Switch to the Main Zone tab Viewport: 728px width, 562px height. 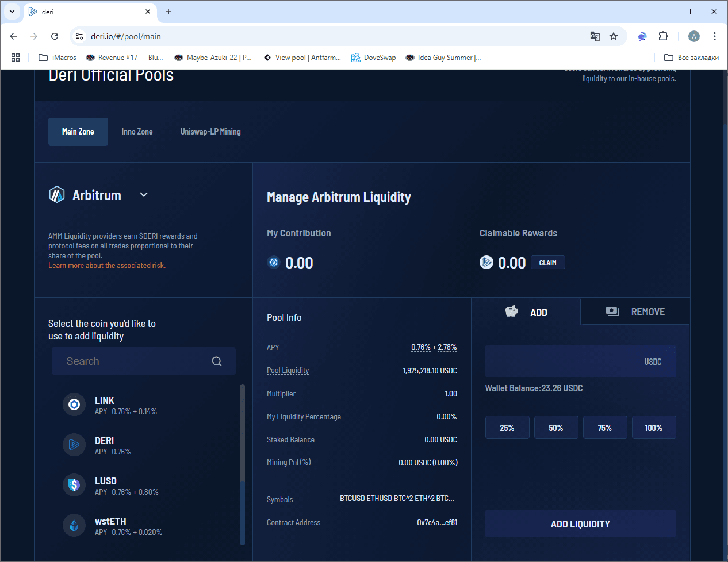click(x=78, y=132)
